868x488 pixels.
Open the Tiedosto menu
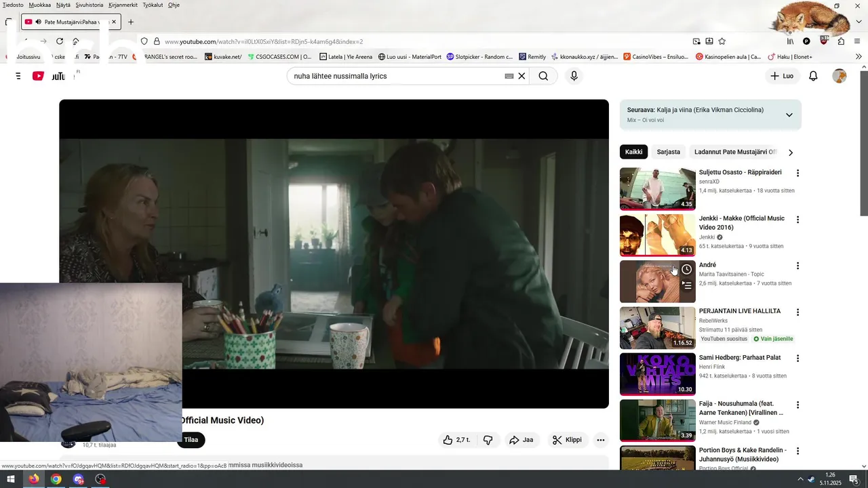tap(13, 5)
